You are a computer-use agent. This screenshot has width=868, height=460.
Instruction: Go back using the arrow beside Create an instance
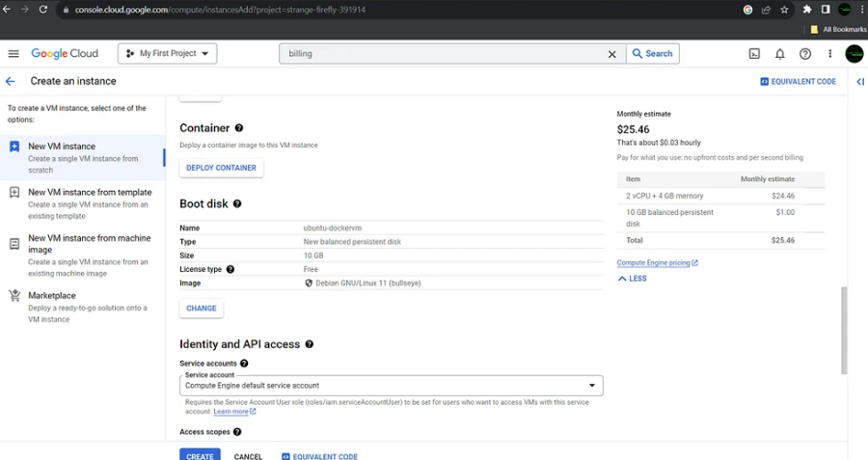tap(10, 81)
